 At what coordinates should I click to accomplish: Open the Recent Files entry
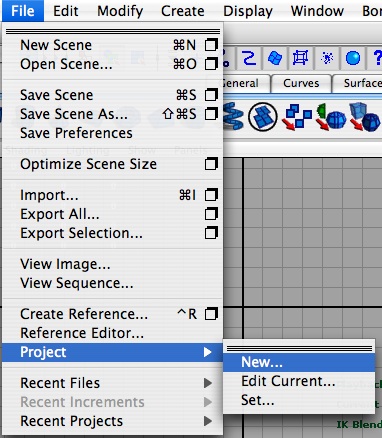(x=113, y=383)
